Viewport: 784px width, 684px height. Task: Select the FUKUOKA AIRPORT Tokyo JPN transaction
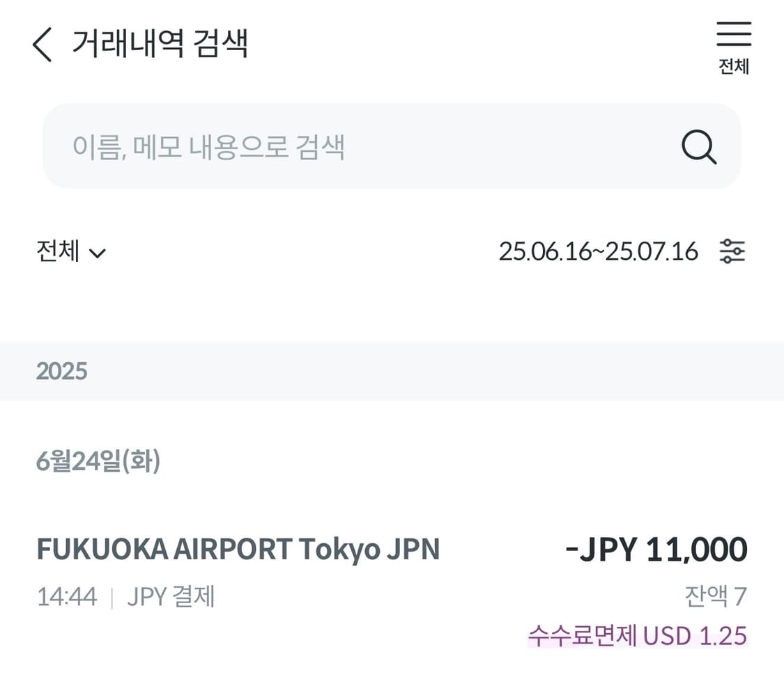(238, 550)
